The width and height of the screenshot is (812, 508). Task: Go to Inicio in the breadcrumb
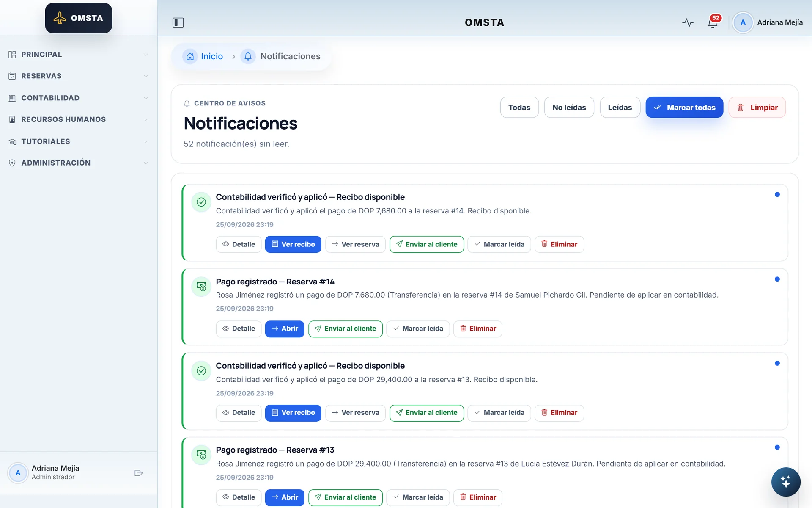click(211, 56)
